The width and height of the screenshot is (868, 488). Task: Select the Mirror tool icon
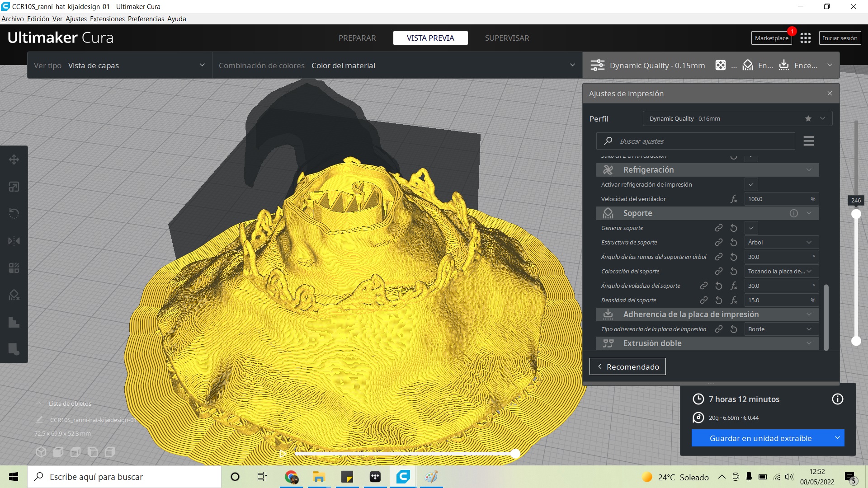(14, 241)
